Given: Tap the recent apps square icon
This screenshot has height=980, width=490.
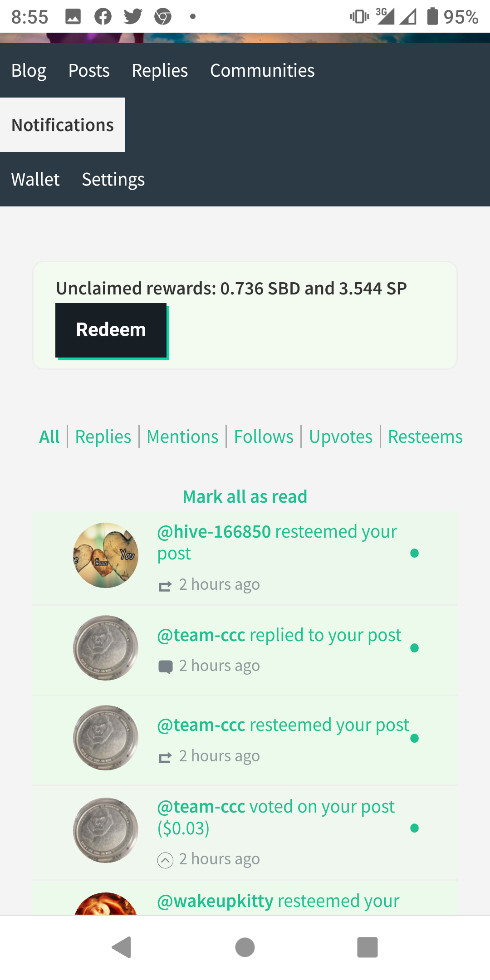Looking at the screenshot, I should click(367, 947).
